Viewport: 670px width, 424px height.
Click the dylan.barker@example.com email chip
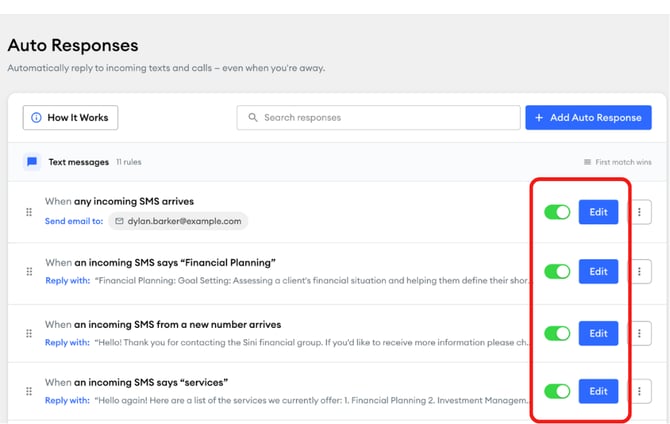click(x=178, y=221)
